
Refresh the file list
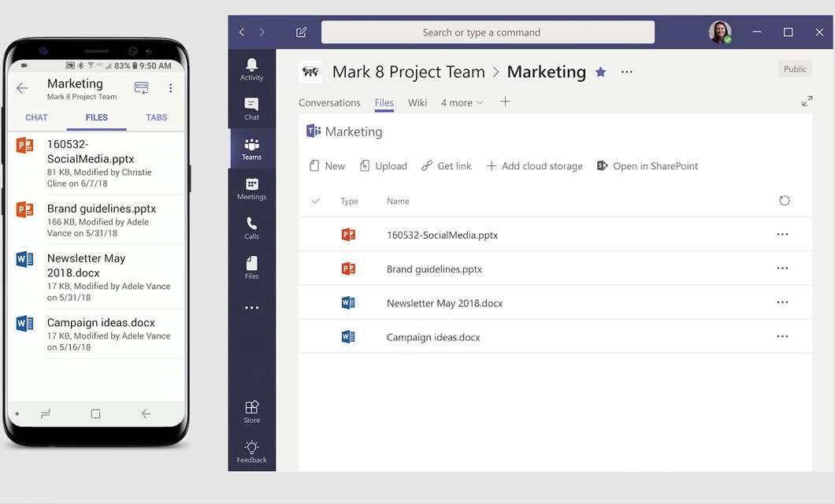784,201
